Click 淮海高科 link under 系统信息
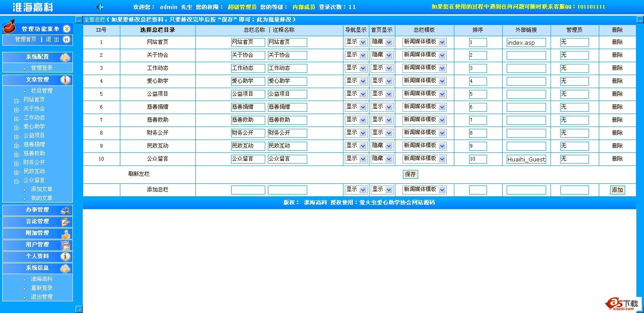 click(42, 279)
